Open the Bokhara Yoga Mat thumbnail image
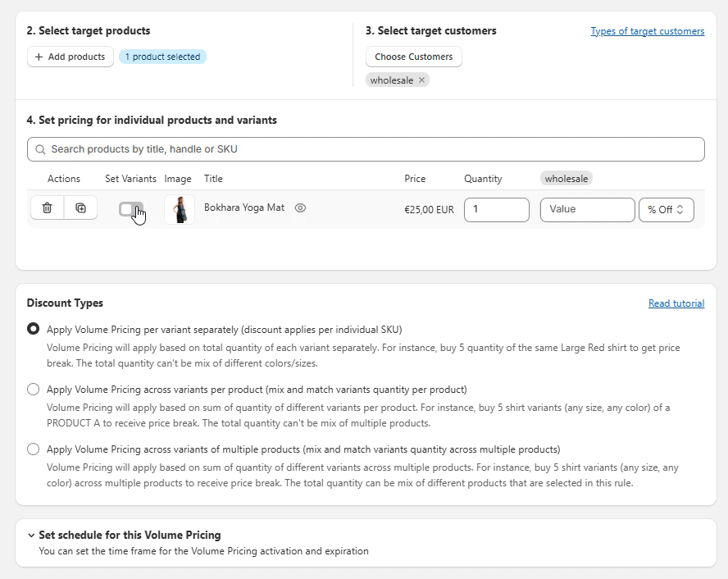Viewport: 728px width, 579px height. 180,209
